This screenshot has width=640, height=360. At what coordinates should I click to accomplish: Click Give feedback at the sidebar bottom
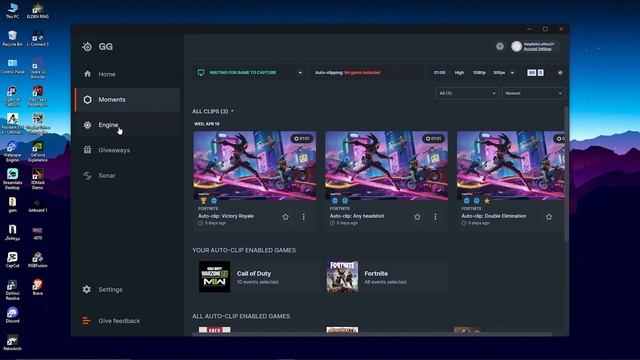click(127, 321)
